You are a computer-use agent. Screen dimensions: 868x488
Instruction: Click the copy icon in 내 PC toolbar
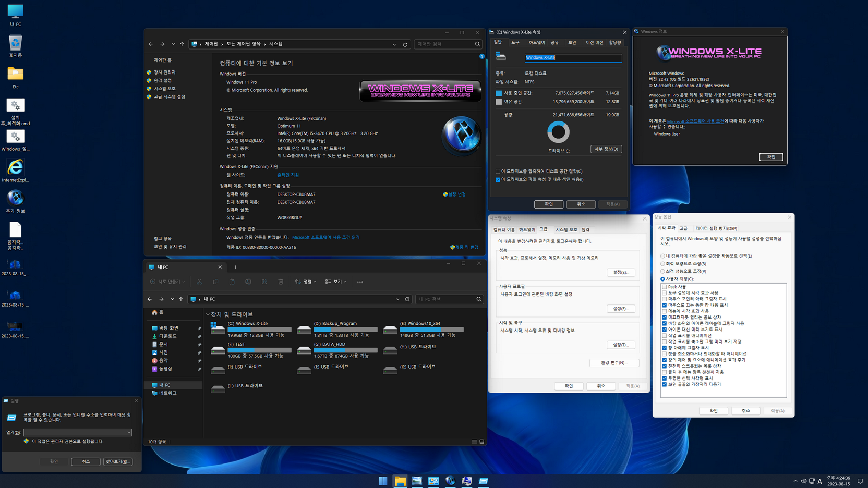click(x=215, y=282)
